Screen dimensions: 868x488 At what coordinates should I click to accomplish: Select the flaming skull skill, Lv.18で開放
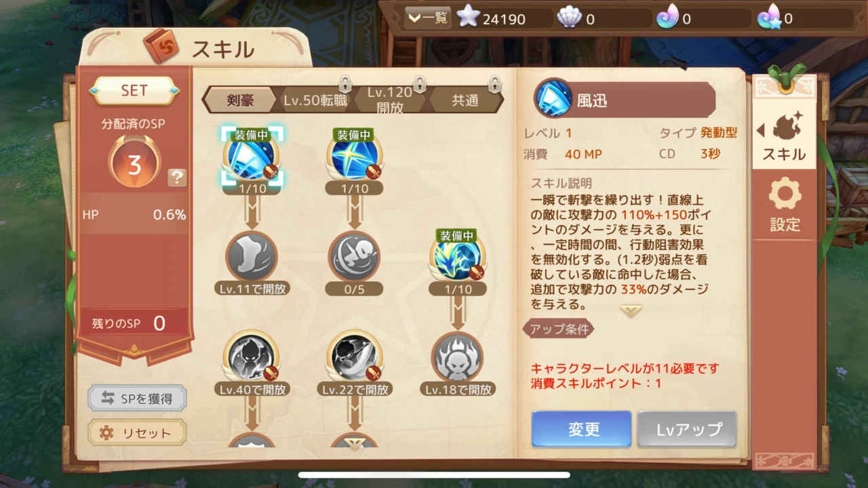click(x=458, y=357)
